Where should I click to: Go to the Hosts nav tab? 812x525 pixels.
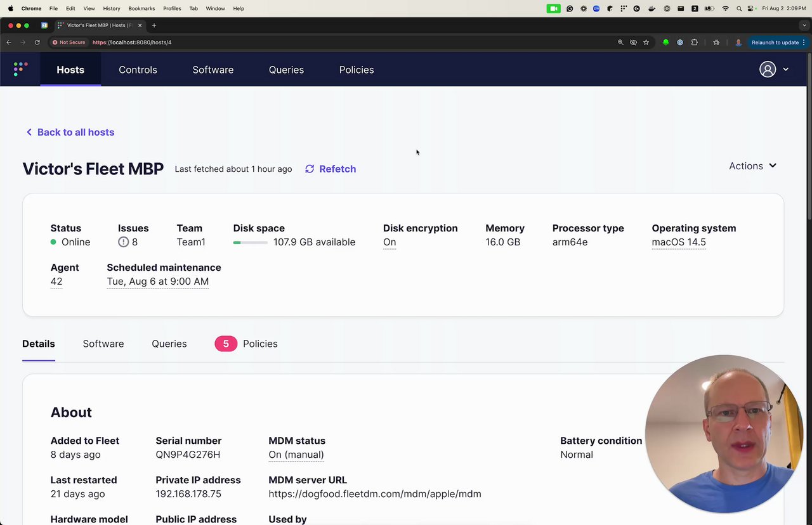click(70, 70)
